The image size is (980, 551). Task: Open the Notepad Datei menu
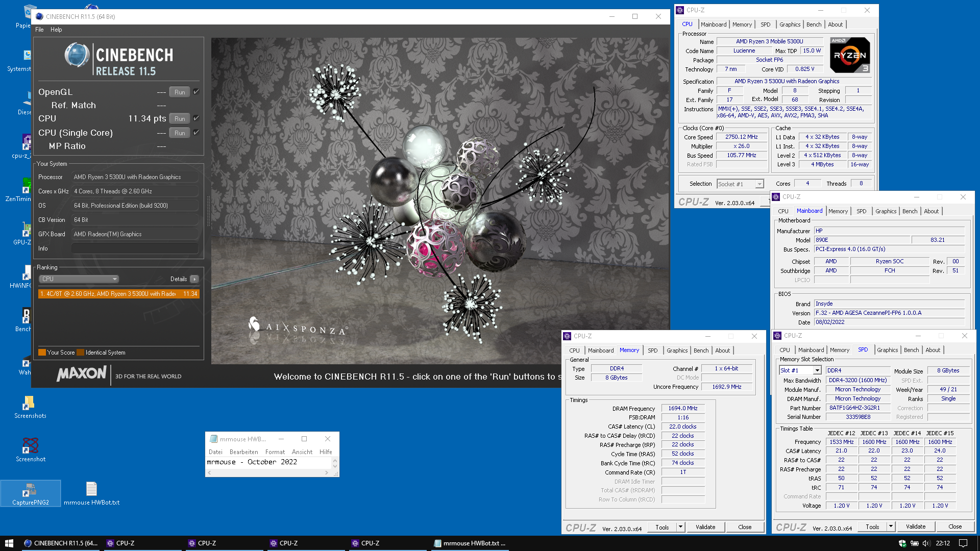(x=215, y=452)
